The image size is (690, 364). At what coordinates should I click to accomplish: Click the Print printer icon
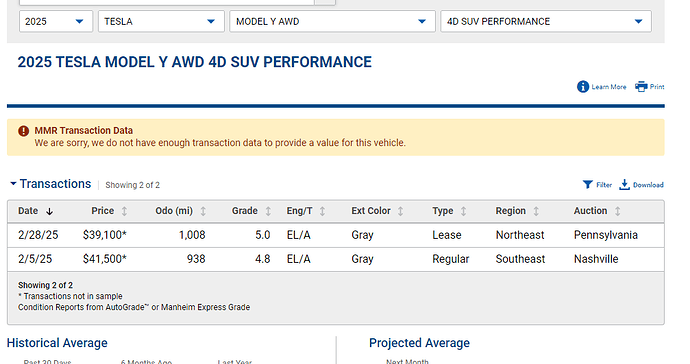641,86
